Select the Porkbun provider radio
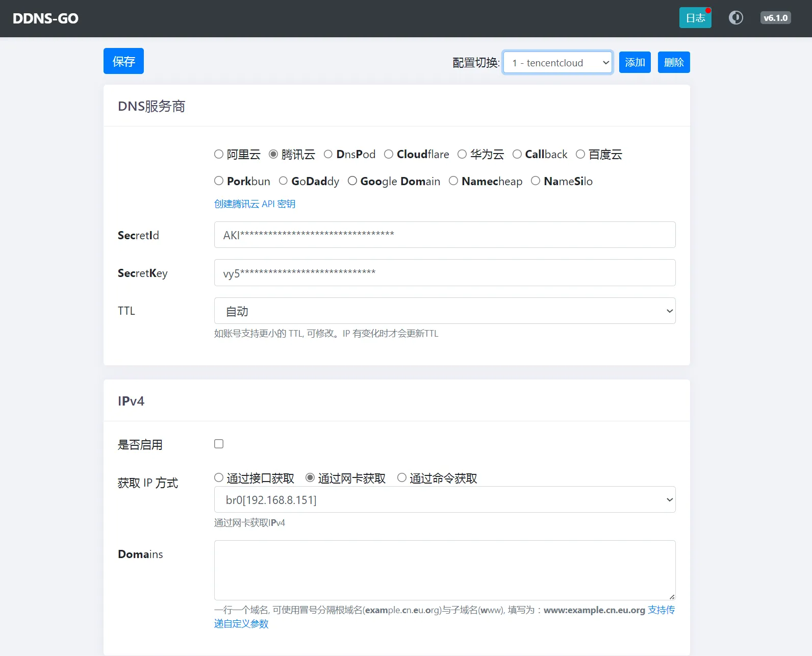The image size is (812, 656). (x=219, y=181)
